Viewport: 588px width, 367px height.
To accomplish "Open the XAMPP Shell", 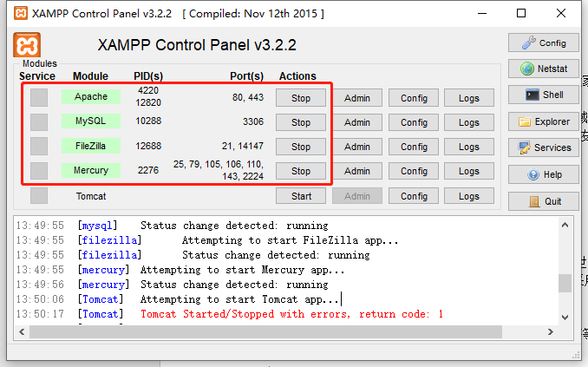I will (544, 95).
